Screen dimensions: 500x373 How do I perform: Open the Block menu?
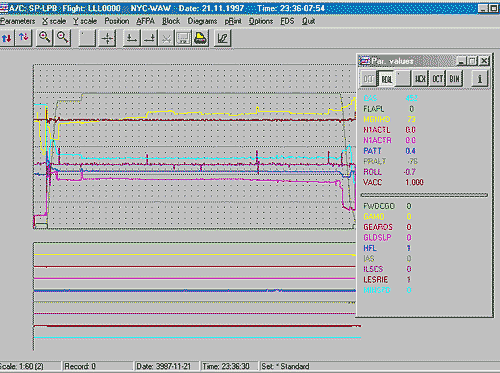[x=171, y=21]
